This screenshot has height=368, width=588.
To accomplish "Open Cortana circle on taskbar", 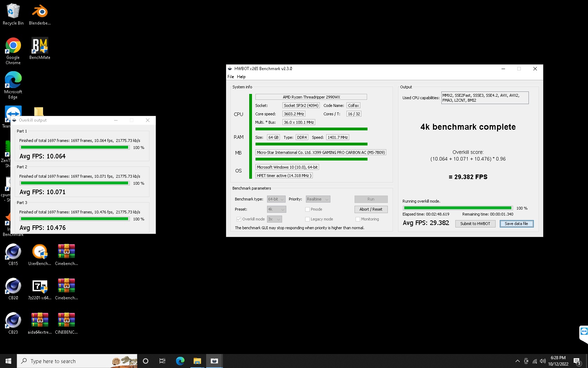I will click(146, 361).
